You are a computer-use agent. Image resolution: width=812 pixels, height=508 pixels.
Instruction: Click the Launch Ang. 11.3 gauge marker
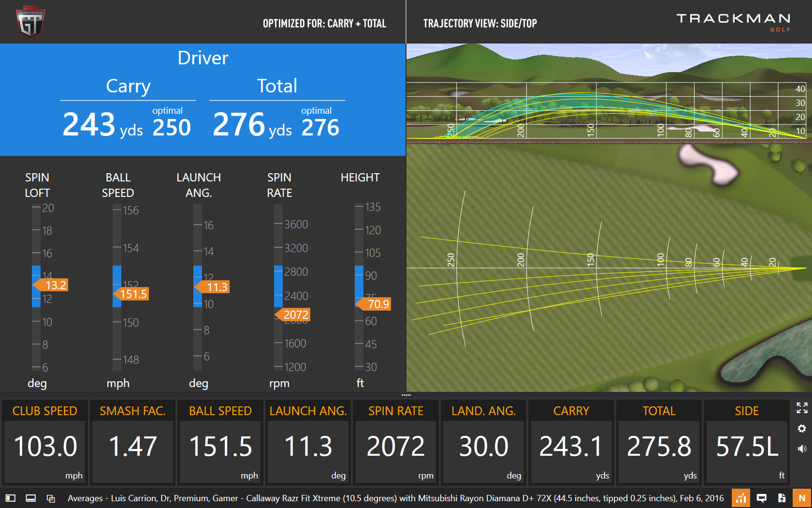212,287
